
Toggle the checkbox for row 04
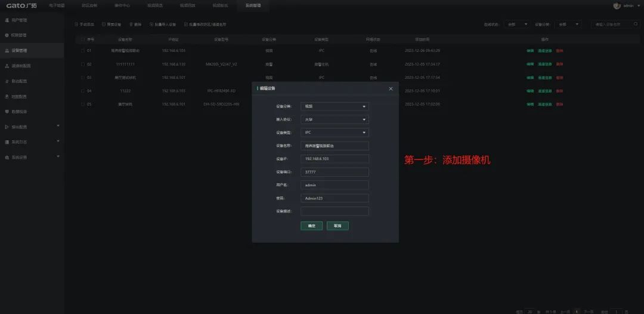(83, 91)
